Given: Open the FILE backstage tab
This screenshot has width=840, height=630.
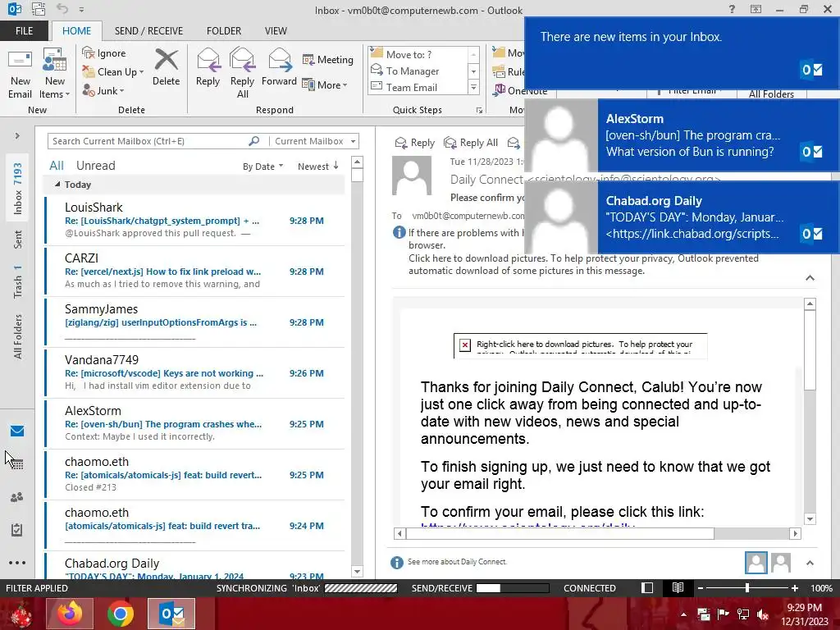Looking at the screenshot, I should (x=24, y=31).
